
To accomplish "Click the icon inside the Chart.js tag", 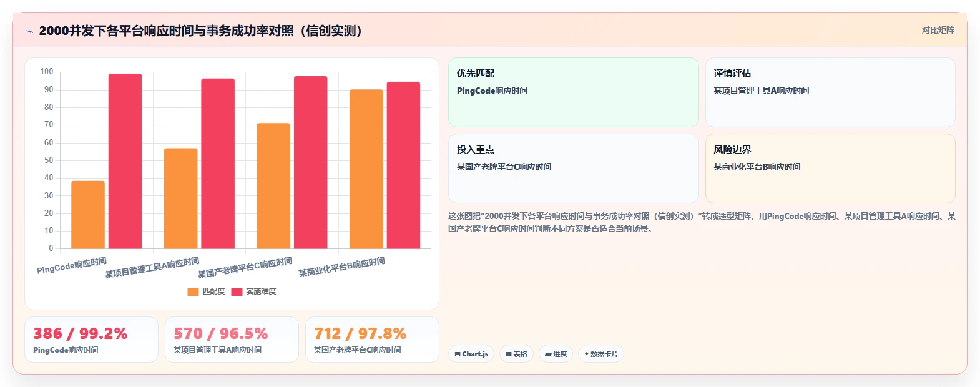I will point(458,354).
